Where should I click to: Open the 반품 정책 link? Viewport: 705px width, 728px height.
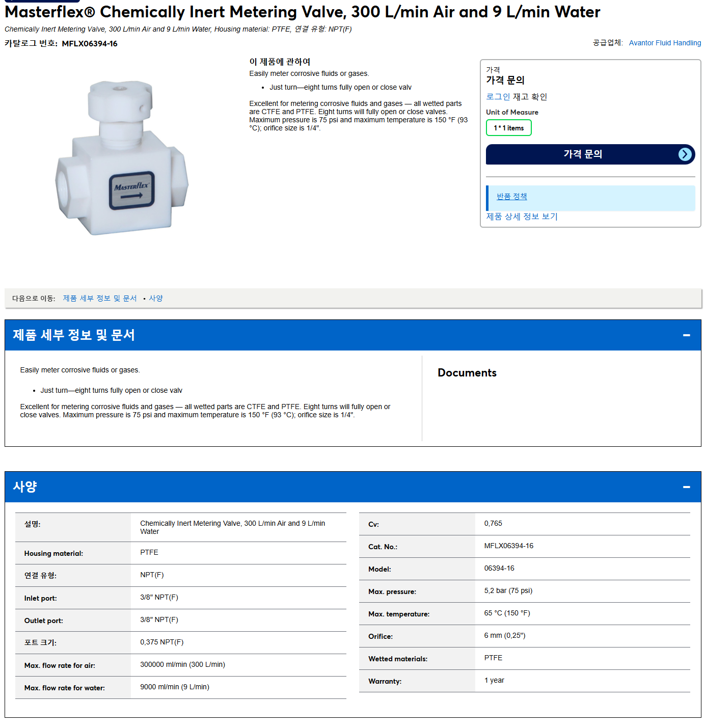coord(511,197)
